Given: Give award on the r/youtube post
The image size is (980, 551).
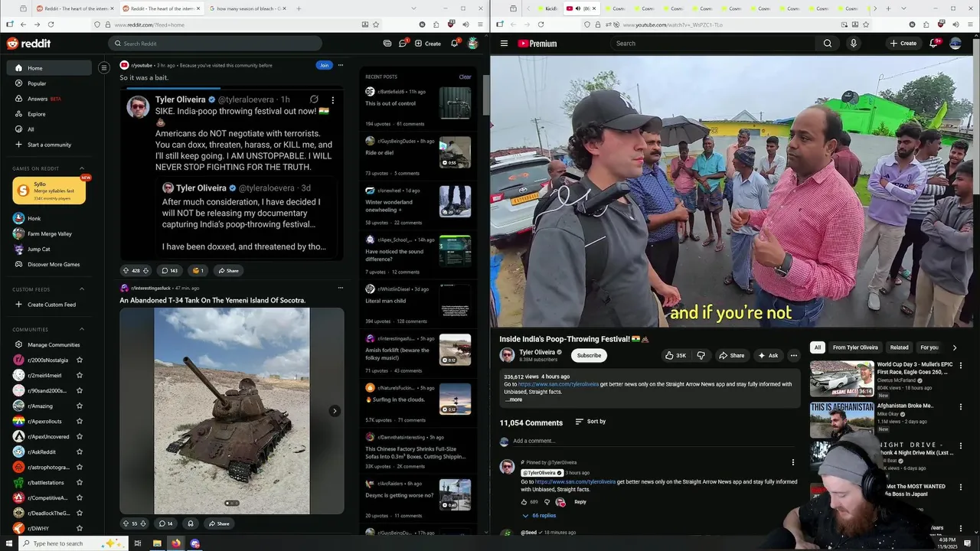Looking at the screenshot, I should coord(198,270).
